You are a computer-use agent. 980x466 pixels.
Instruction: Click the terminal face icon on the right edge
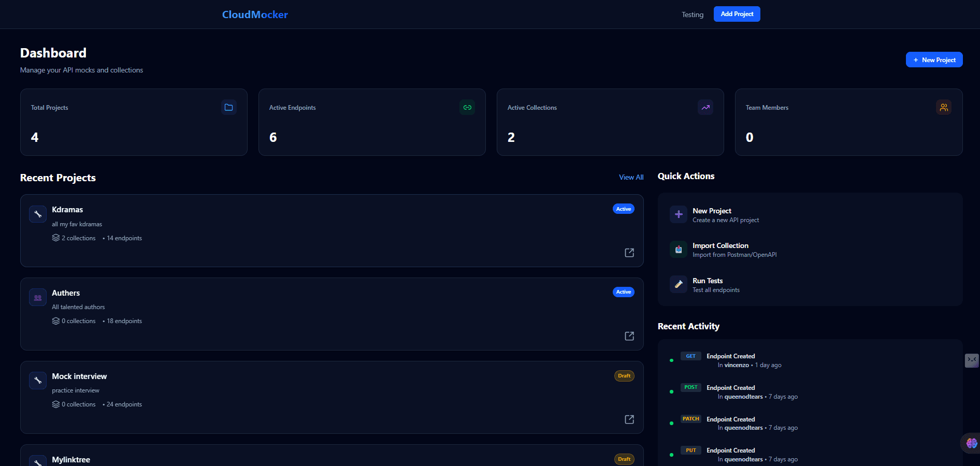click(971, 360)
